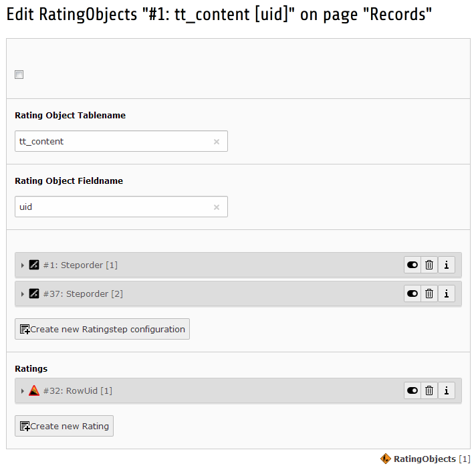Delete the #1 Steporder [1] record

point(429,265)
